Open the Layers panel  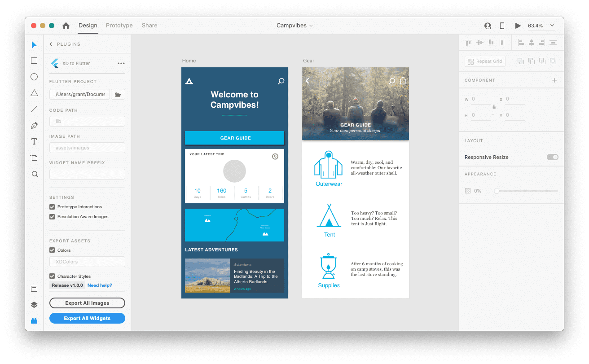34,305
